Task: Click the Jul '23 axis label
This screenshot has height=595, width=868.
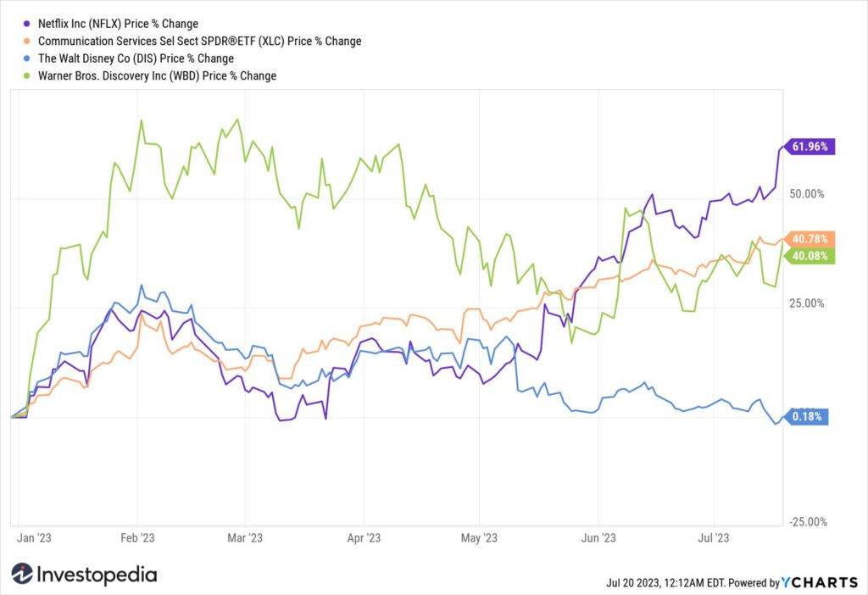Action: (714, 538)
